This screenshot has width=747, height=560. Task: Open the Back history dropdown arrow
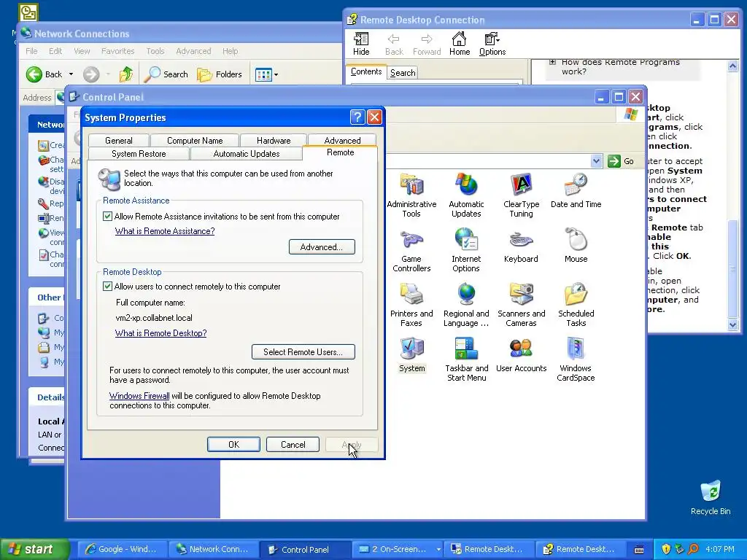coord(71,74)
